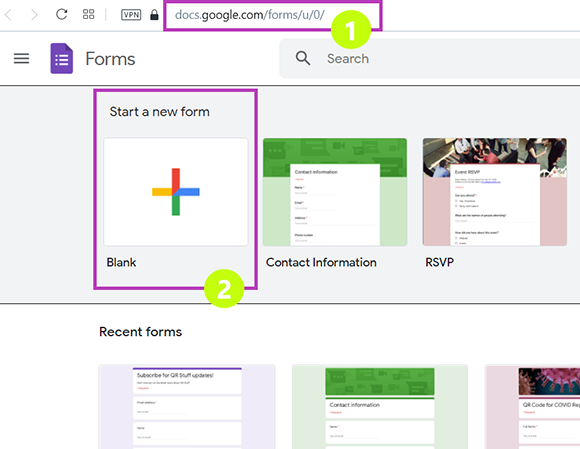
Task: Open recent Contact information form
Action: pos(380,407)
